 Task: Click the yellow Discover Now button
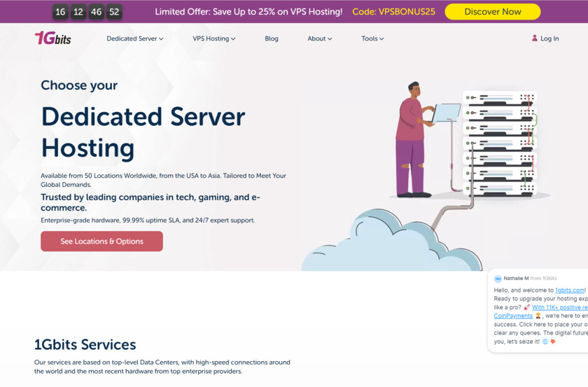[492, 12]
